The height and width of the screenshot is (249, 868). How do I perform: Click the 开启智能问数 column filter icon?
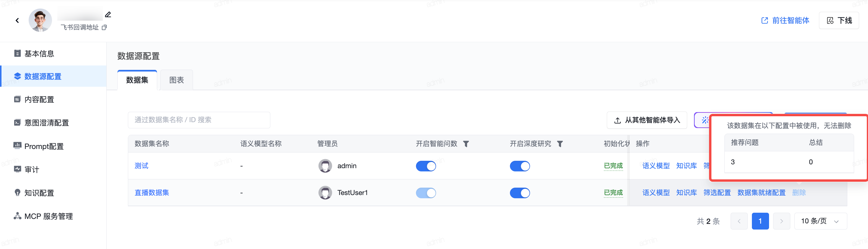tap(466, 144)
